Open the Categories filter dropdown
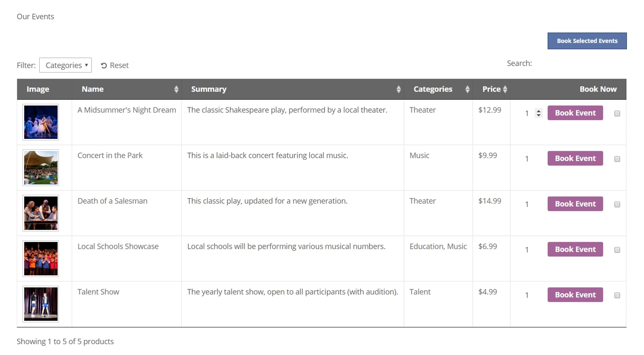The width and height of the screenshot is (644, 355). [x=66, y=65]
